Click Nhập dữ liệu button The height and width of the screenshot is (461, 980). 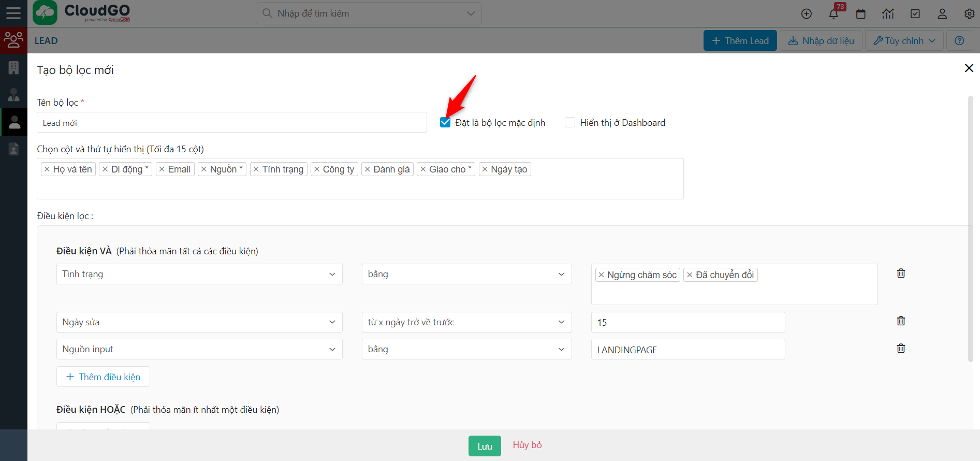821,40
